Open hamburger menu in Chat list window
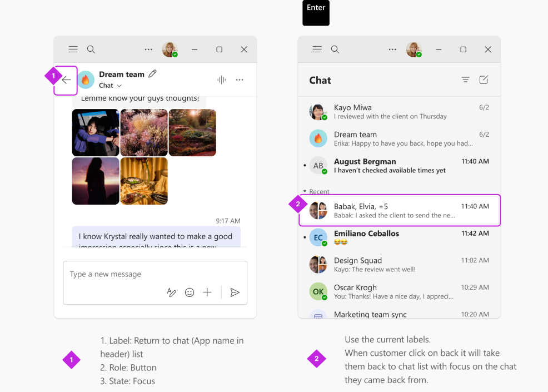Image resolution: width=548 pixels, height=392 pixels. click(317, 49)
